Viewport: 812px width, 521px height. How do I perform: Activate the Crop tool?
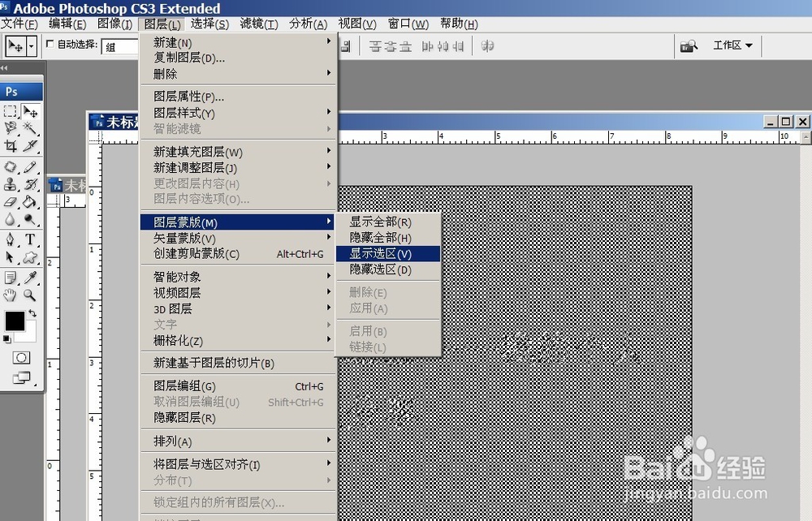coord(11,145)
